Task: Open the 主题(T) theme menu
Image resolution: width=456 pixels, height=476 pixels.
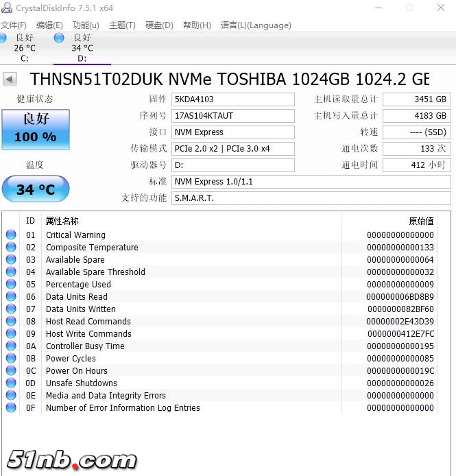Action: tap(122, 25)
